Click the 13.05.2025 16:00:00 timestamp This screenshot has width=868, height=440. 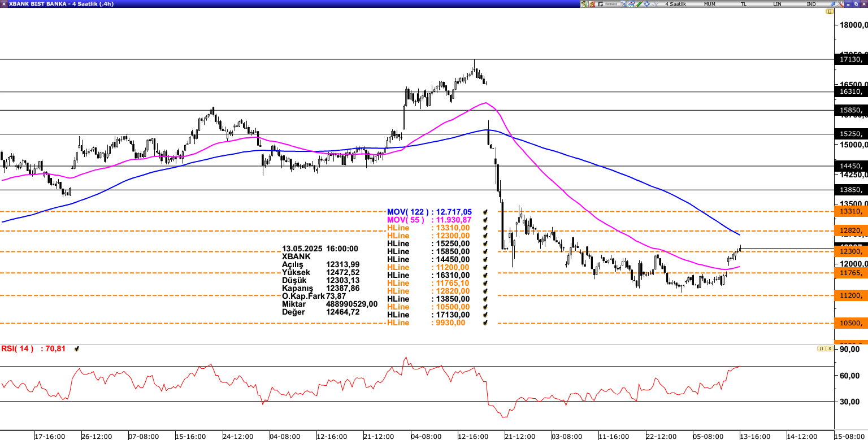pyautogui.click(x=320, y=249)
